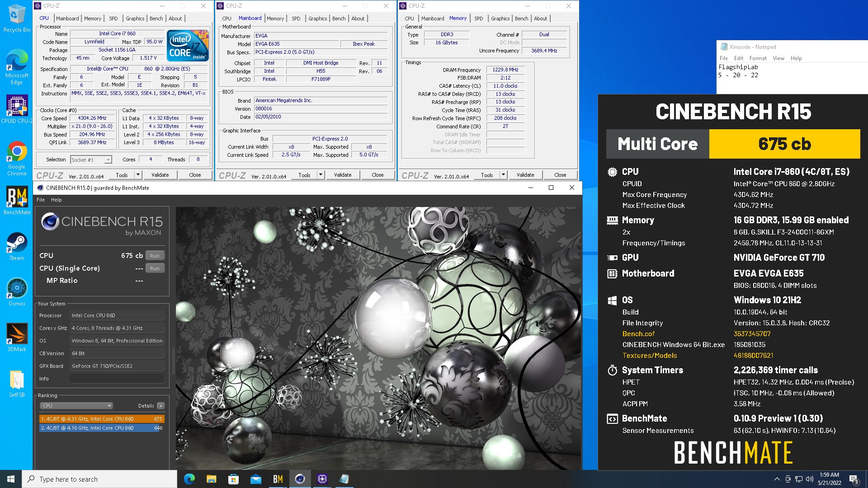Screen dimensions: 868x488
Task: Open the Help menu in Cinebench
Action: pyautogui.click(x=57, y=200)
